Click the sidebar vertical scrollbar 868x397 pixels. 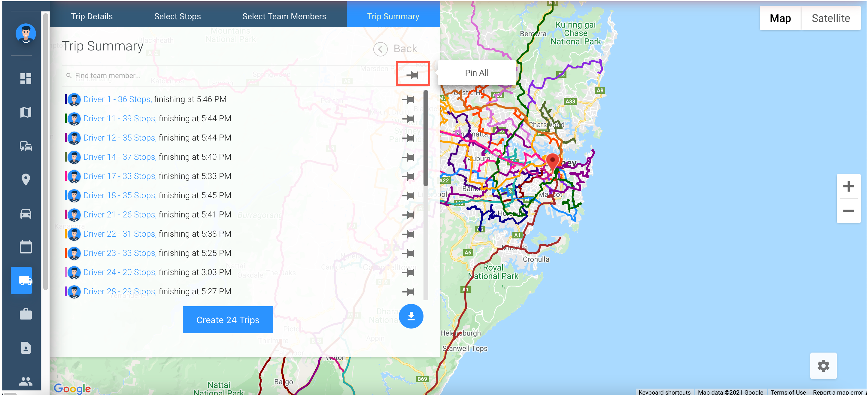tap(45, 152)
